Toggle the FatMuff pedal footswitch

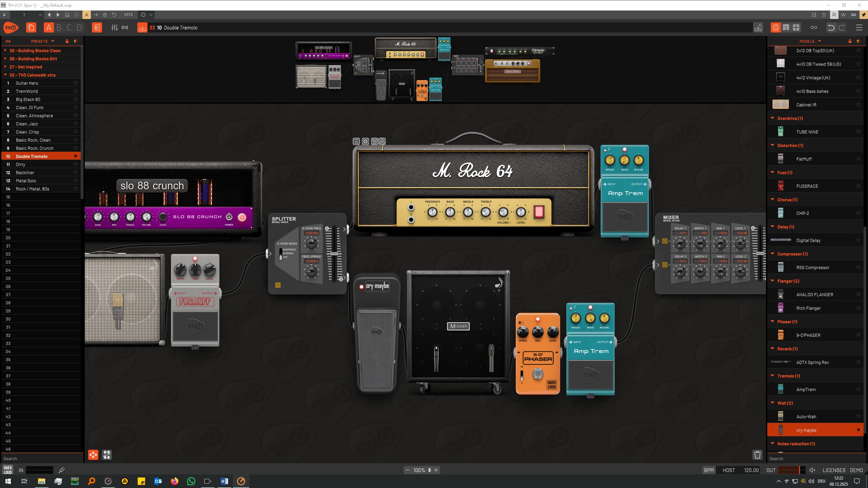pyautogui.click(x=195, y=326)
